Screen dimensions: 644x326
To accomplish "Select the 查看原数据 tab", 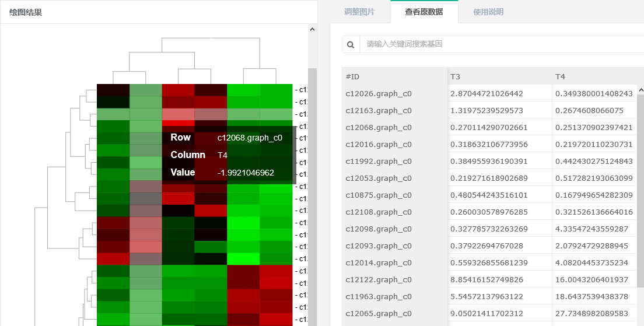I will click(424, 12).
